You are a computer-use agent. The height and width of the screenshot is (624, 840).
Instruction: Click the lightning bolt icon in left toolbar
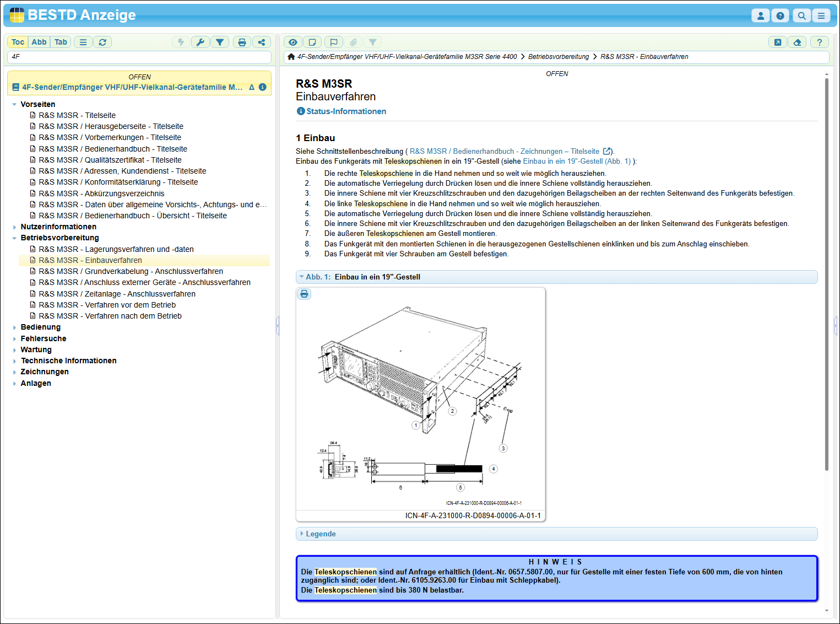[x=181, y=42]
